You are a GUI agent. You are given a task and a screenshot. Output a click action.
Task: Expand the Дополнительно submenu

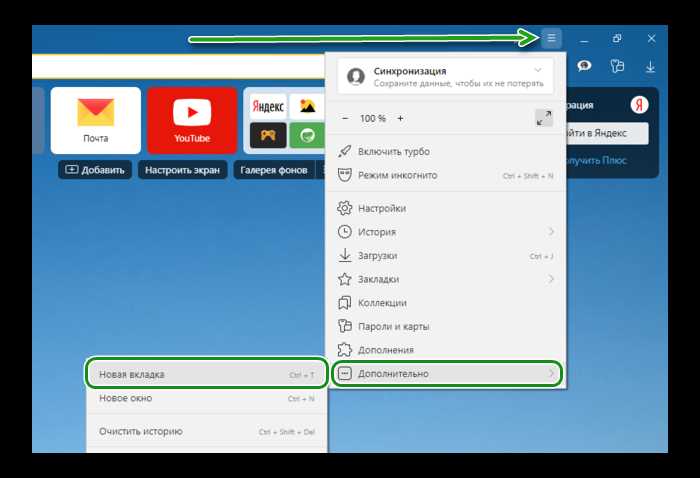click(x=551, y=374)
